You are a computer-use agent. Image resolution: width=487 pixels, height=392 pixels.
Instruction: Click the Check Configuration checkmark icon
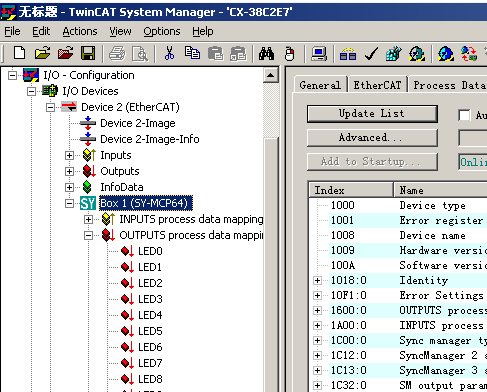click(x=371, y=53)
